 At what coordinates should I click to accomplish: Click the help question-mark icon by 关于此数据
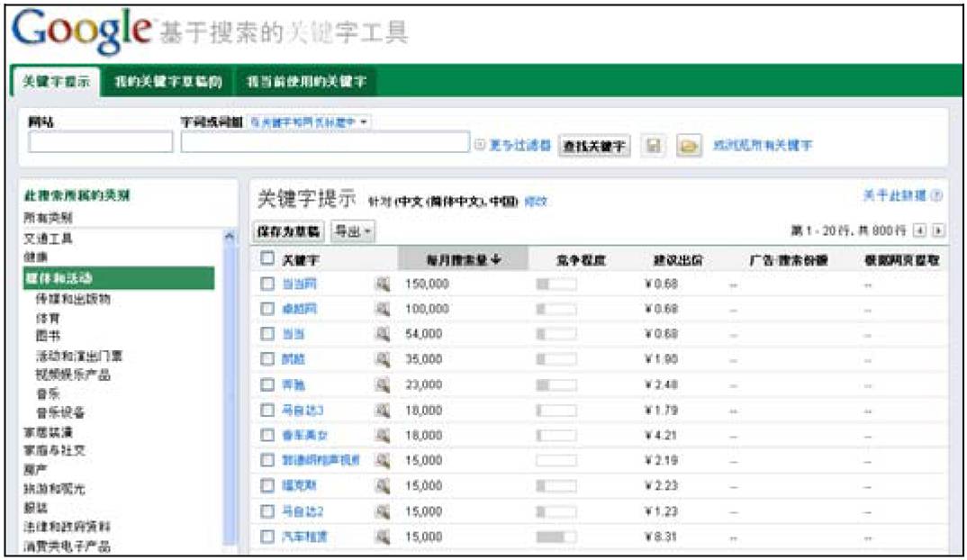[936, 195]
